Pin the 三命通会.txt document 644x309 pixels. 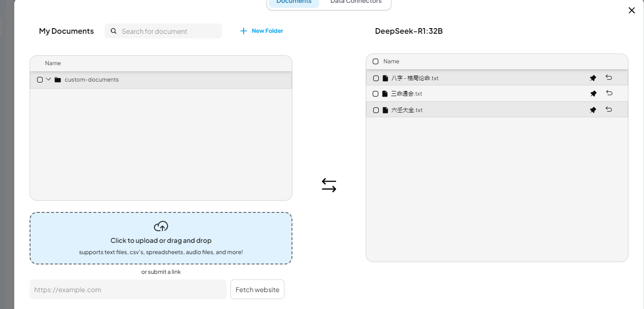[x=593, y=93]
